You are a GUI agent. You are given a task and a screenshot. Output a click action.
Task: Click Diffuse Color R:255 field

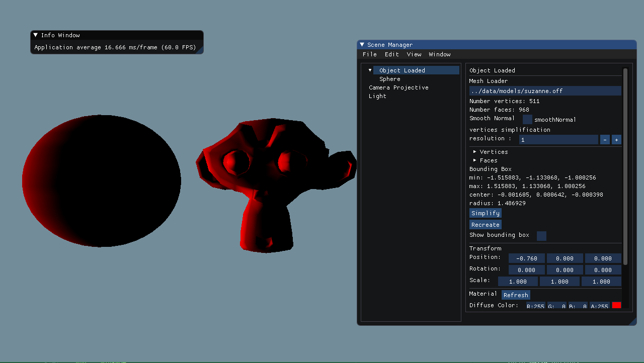(x=535, y=306)
